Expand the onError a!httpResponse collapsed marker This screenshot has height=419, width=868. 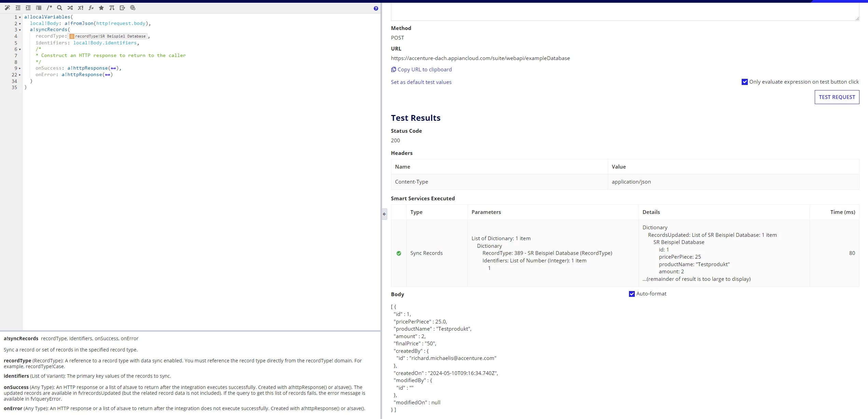[x=108, y=75]
